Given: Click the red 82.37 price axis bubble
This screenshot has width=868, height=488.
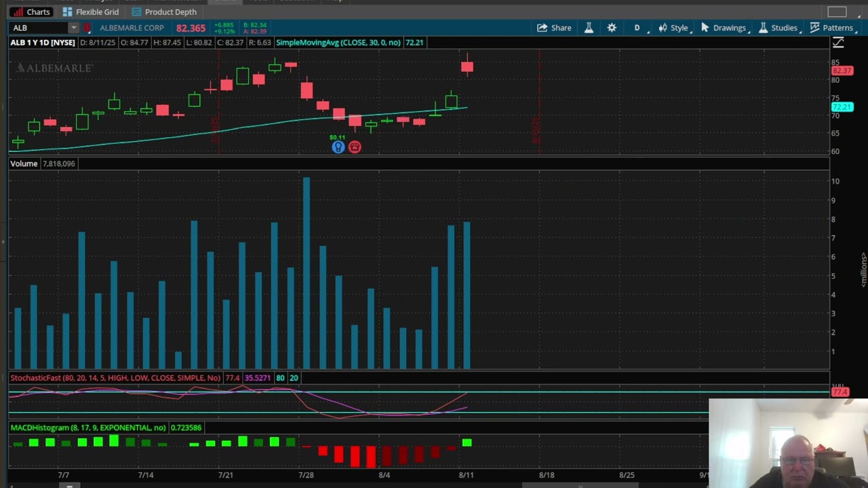Looking at the screenshot, I should point(842,70).
